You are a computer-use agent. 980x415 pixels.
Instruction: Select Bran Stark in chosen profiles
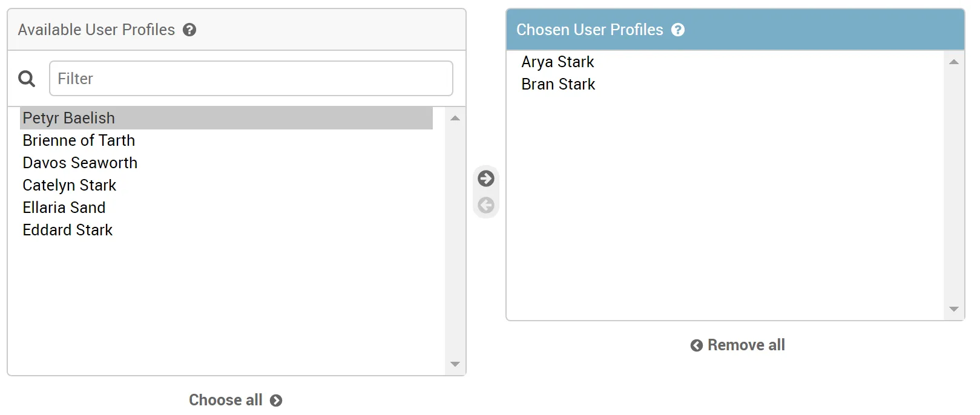(x=558, y=84)
